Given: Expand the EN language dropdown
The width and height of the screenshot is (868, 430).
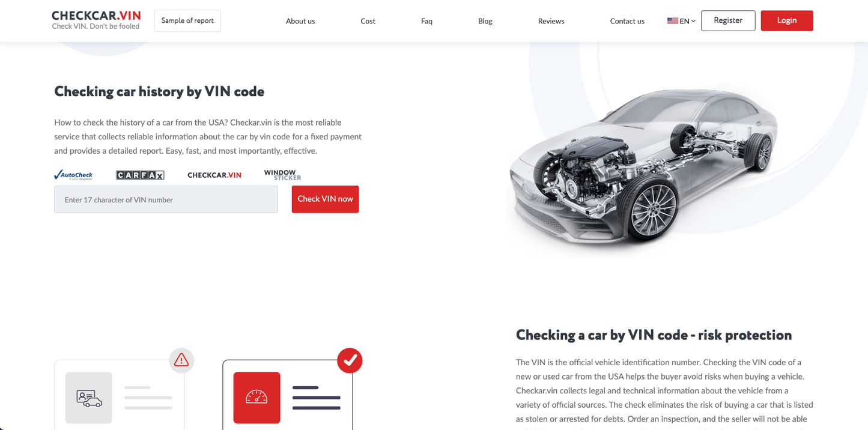Looking at the screenshot, I should click(681, 21).
